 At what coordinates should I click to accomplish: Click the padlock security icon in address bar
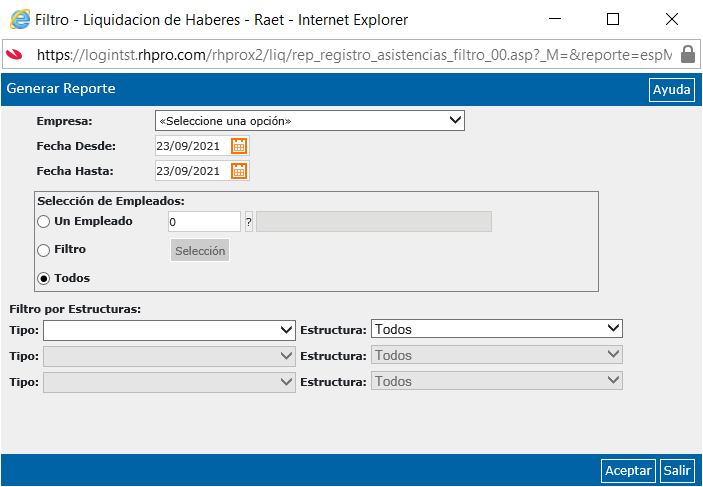tap(688, 54)
